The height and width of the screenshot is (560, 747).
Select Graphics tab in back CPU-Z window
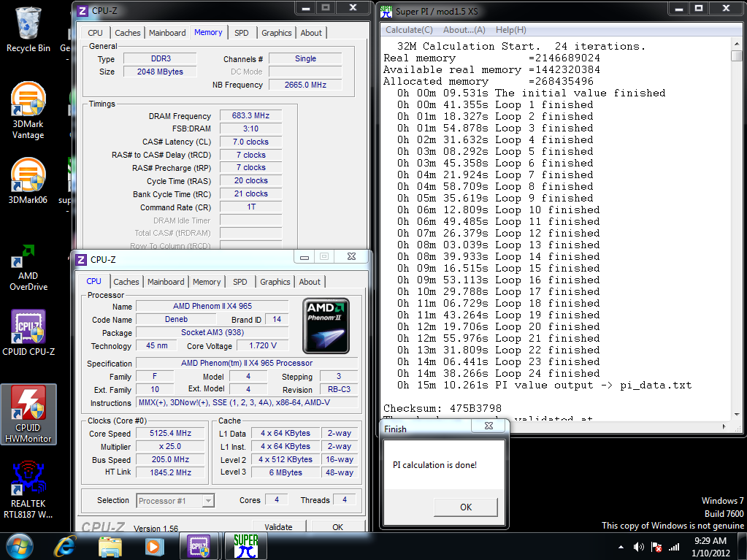(x=276, y=33)
